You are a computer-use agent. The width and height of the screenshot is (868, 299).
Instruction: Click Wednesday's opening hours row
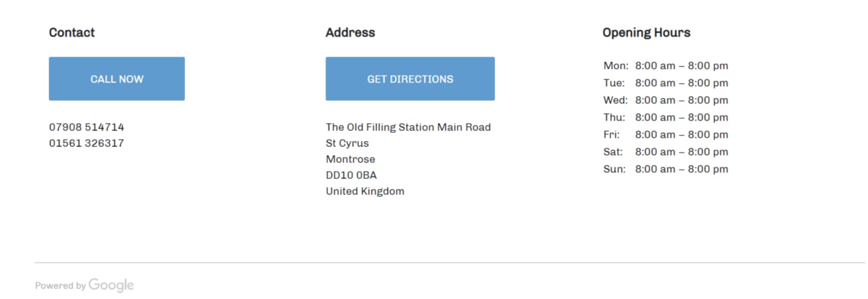(x=666, y=100)
